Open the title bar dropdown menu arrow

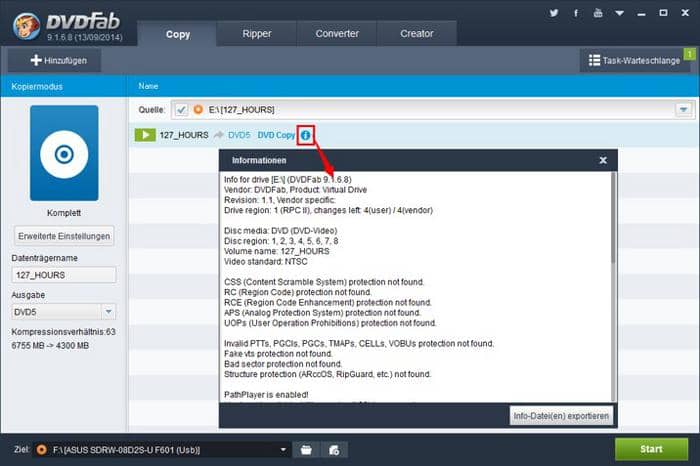pyautogui.click(x=620, y=13)
